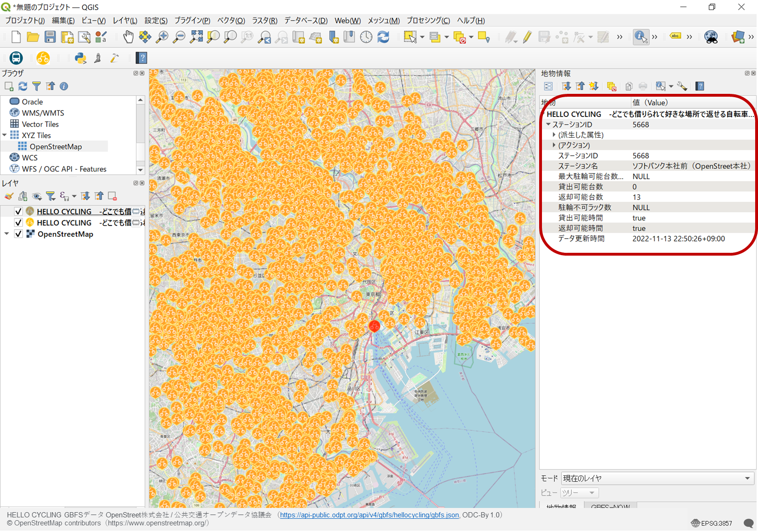758x532 pixels.
Task: Open a new print layout
Action: pyautogui.click(x=67, y=37)
